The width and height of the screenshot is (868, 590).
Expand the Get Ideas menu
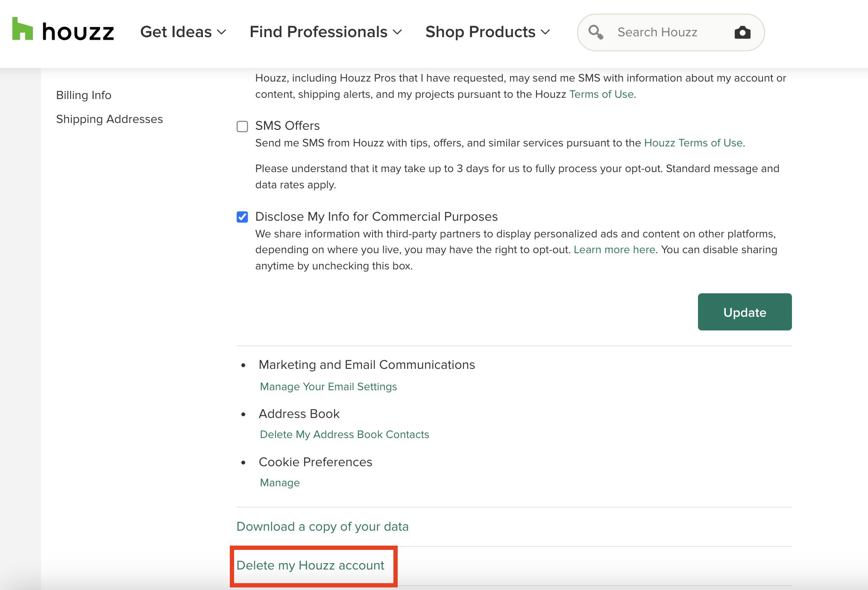pos(183,32)
